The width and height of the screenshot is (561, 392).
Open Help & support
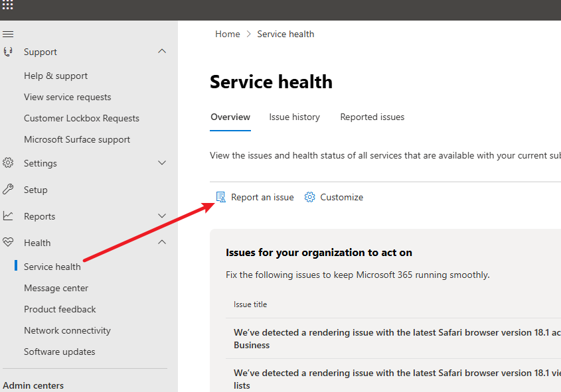(56, 76)
